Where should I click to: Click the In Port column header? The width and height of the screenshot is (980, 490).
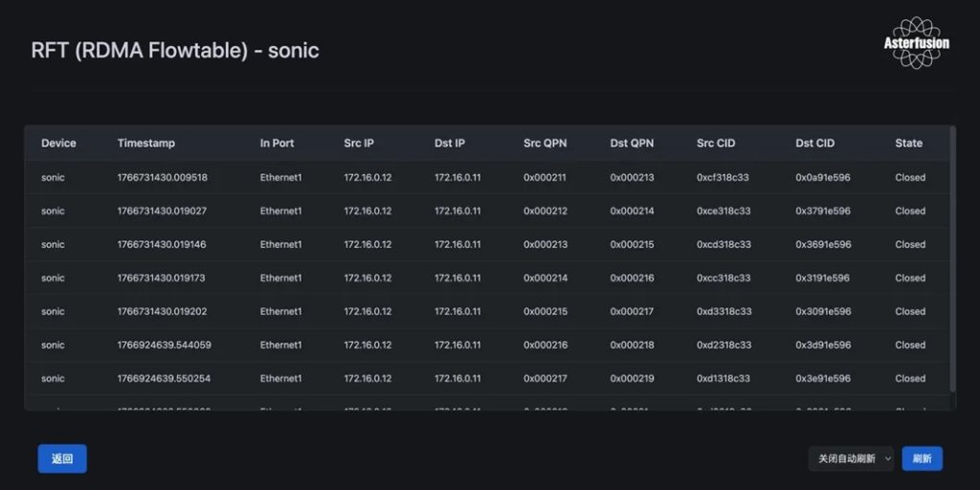(277, 144)
